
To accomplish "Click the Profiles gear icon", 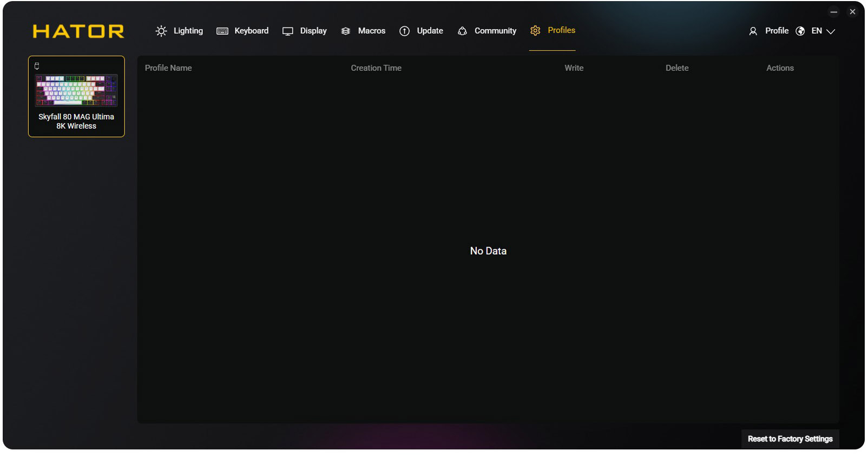I will [535, 31].
